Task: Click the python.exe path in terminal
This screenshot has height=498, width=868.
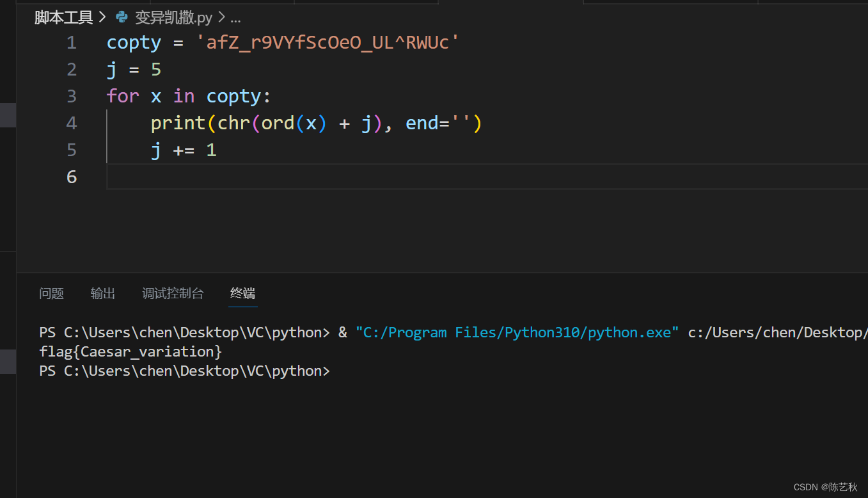Action: click(x=517, y=332)
